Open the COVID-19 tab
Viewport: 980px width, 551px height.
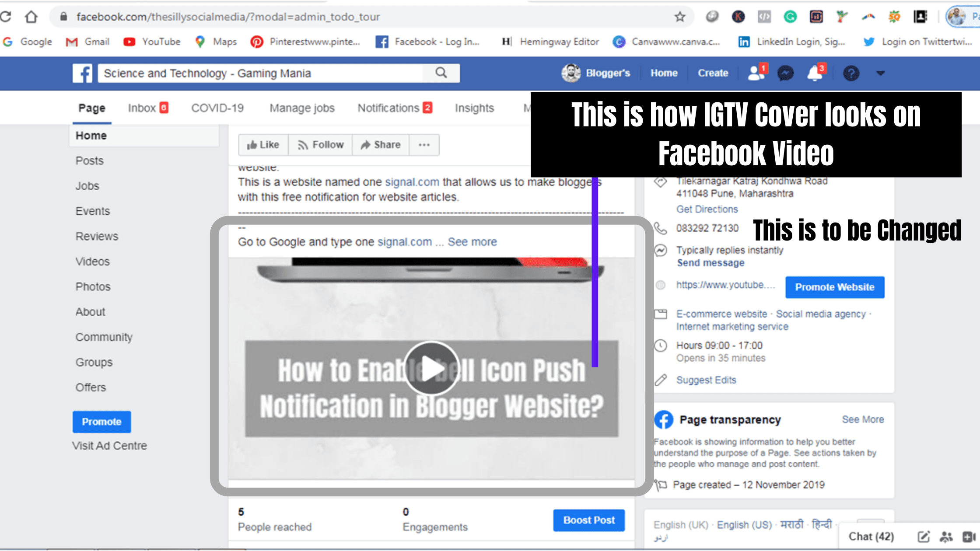pyautogui.click(x=217, y=108)
